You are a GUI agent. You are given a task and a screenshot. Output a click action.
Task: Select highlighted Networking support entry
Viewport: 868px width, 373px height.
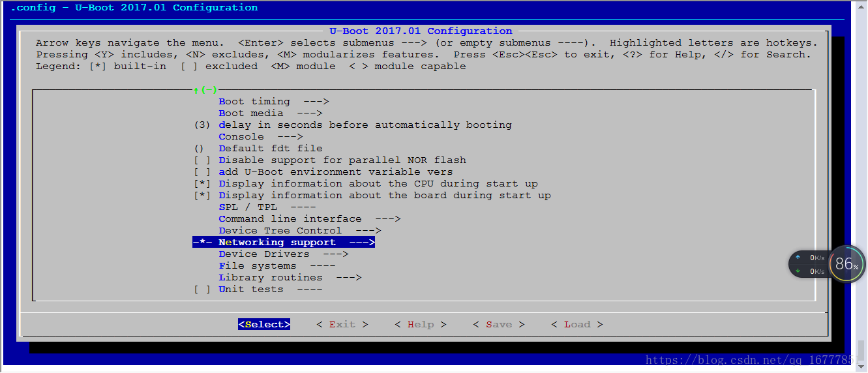284,242
